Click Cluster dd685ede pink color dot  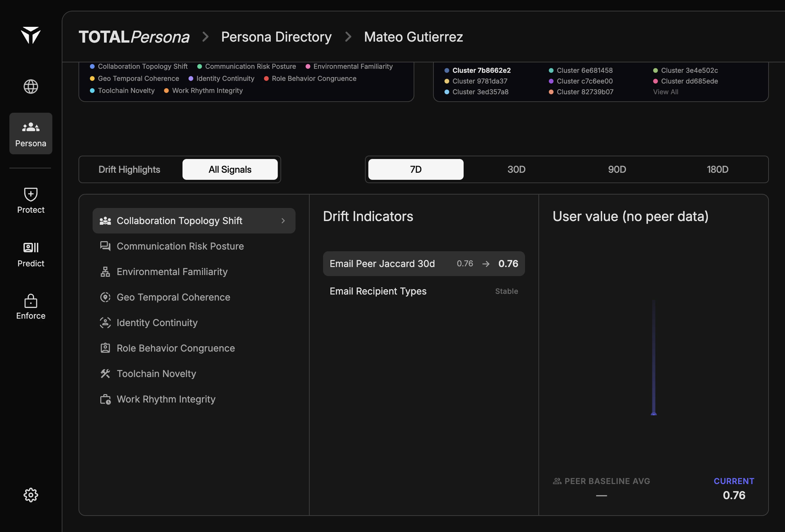pyautogui.click(x=655, y=81)
